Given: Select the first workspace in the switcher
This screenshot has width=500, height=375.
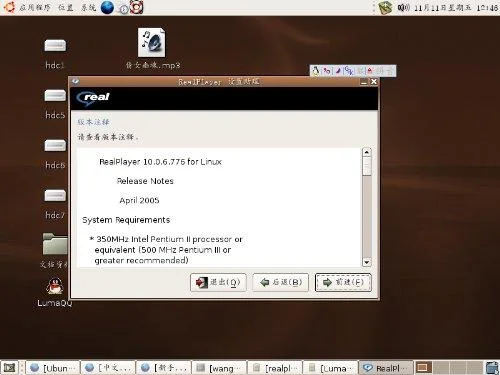Looking at the screenshot, I should coord(423,368).
